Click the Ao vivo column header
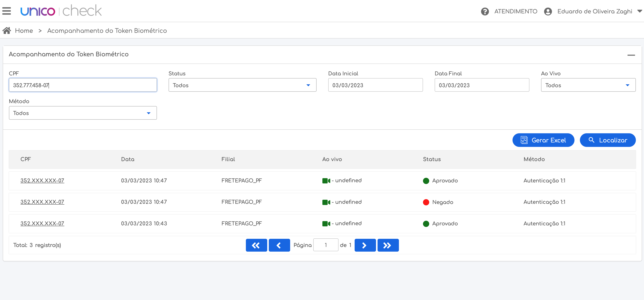This screenshot has height=300, width=644. coord(332,159)
